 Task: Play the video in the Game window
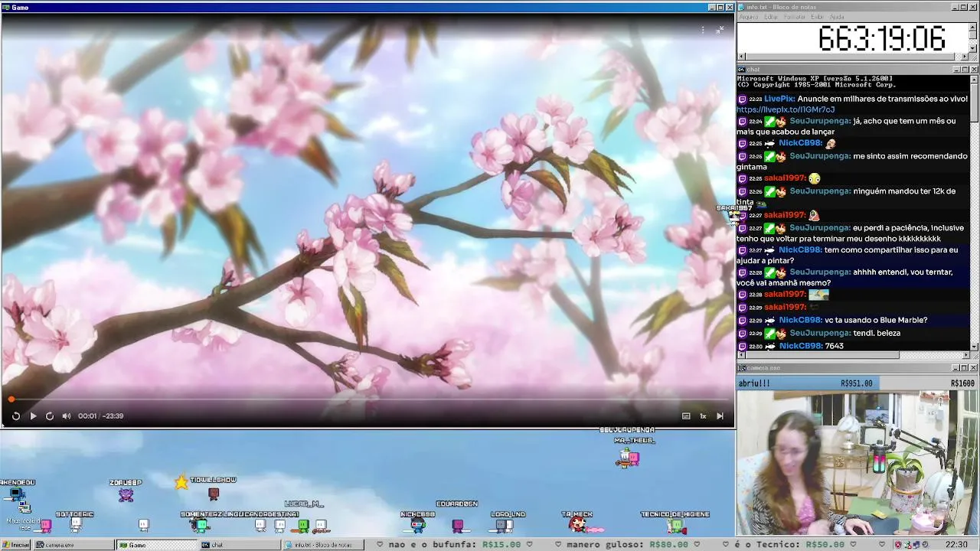pos(33,416)
